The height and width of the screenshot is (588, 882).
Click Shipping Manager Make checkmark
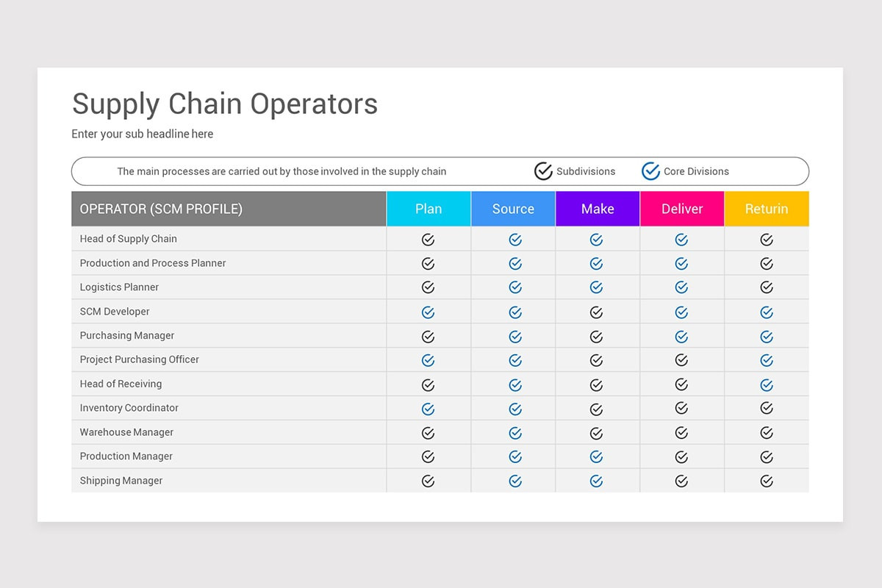coord(596,481)
